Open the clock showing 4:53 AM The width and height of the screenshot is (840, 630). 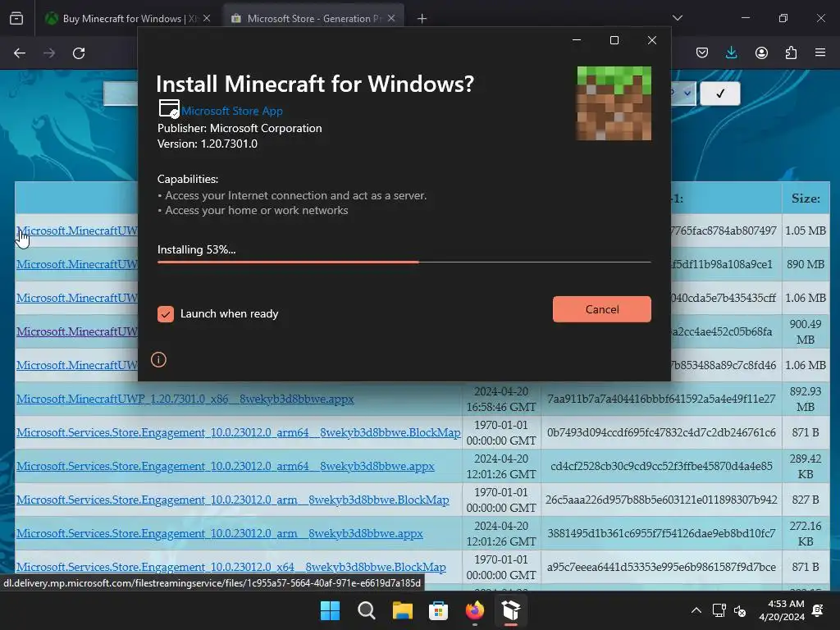(782, 610)
